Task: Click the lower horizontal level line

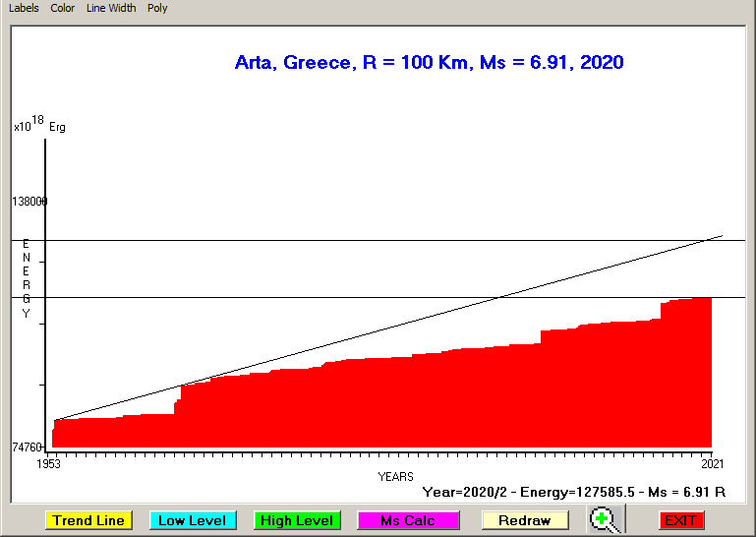Action: [295, 297]
